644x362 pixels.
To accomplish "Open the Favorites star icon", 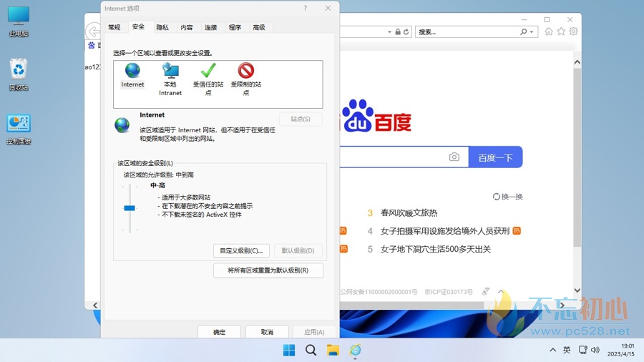I will [x=561, y=31].
